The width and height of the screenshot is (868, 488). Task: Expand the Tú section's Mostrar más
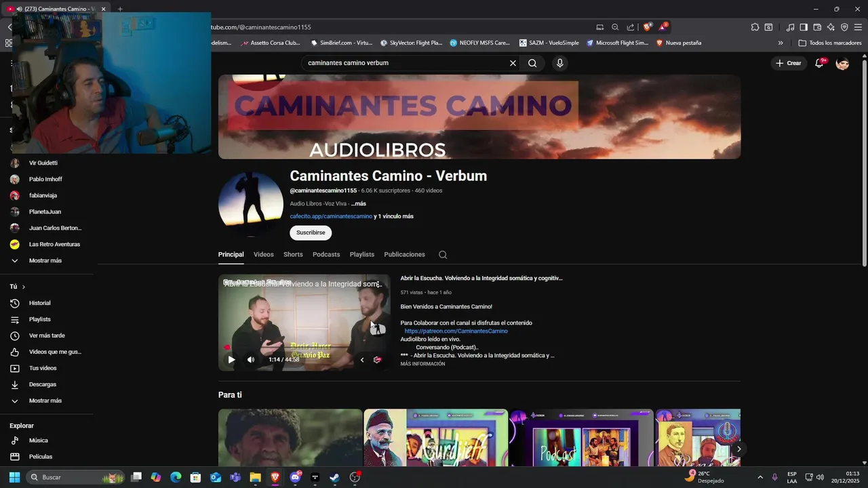click(x=47, y=401)
